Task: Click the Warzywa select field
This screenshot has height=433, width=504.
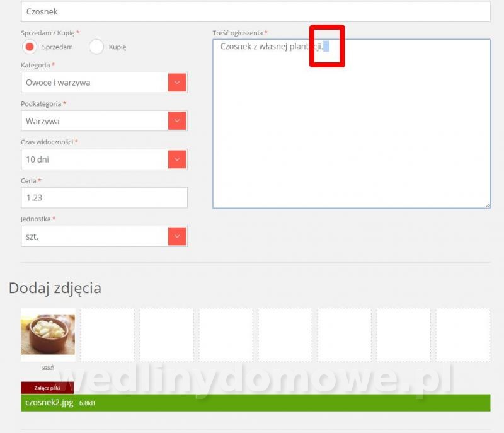Action: (x=104, y=121)
